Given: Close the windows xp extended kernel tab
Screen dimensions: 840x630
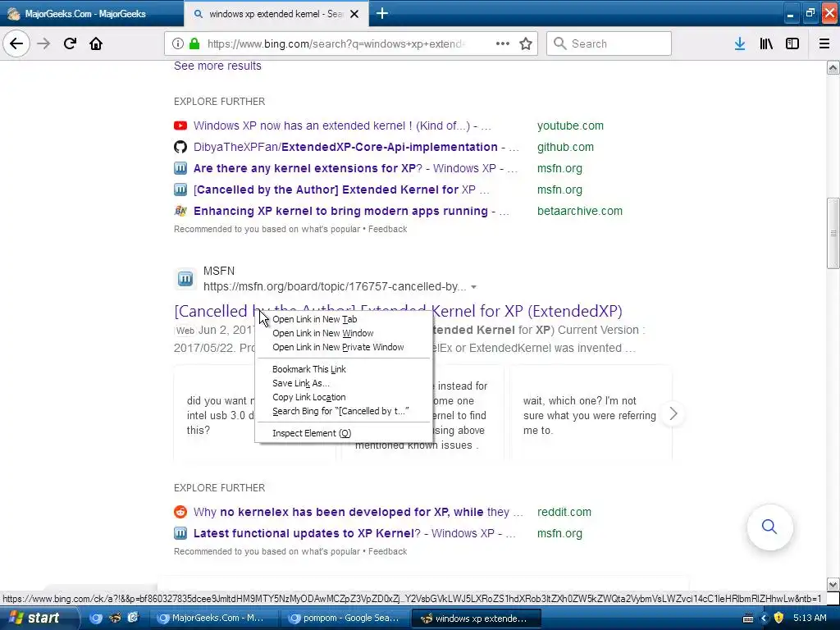Looking at the screenshot, I should tap(354, 14).
